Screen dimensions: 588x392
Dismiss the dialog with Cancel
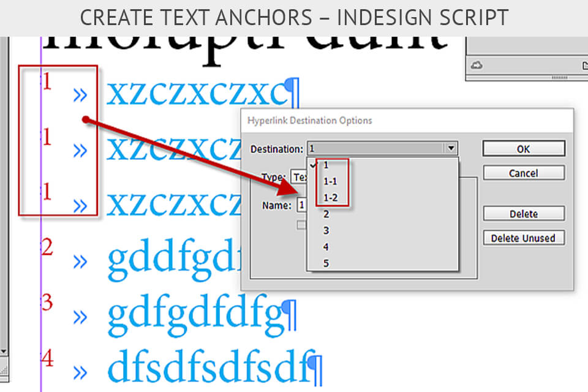pyautogui.click(x=524, y=172)
